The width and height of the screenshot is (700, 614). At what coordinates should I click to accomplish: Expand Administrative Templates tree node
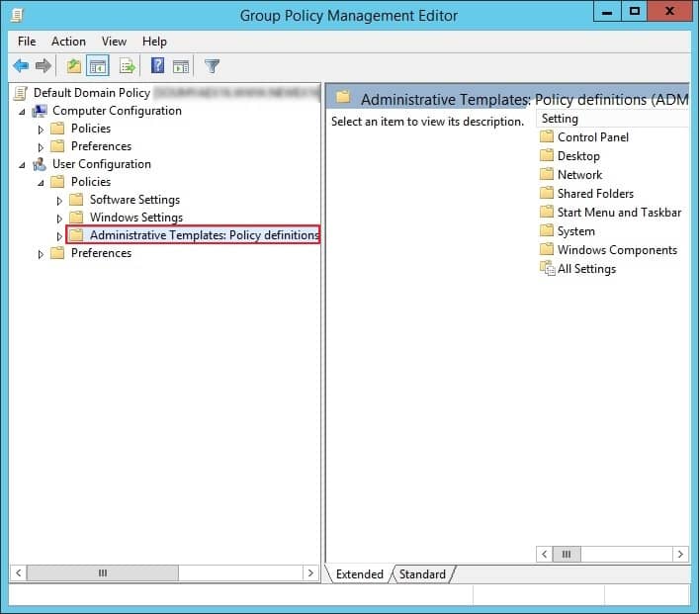[59, 236]
